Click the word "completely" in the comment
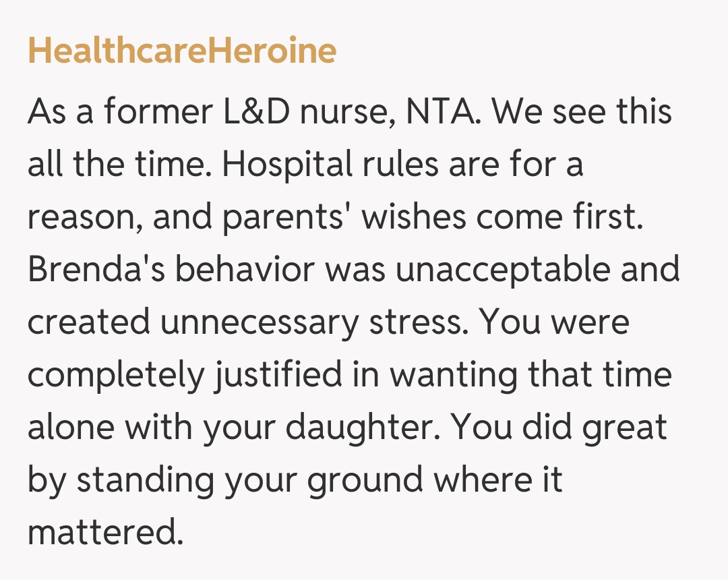Viewport: 728px width, 580px height. [115, 375]
